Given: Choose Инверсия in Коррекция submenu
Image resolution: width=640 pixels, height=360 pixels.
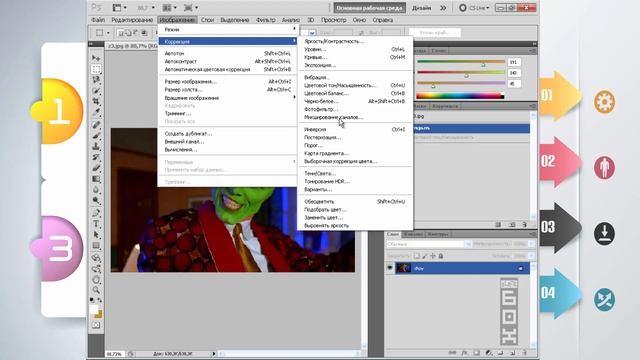Looking at the screenshot, I should click(355, 129).
